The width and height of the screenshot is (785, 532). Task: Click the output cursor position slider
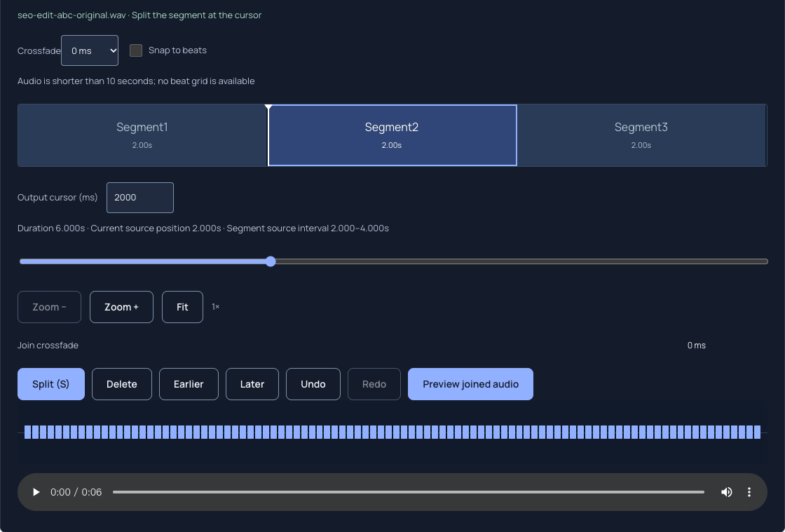point(393,261)
